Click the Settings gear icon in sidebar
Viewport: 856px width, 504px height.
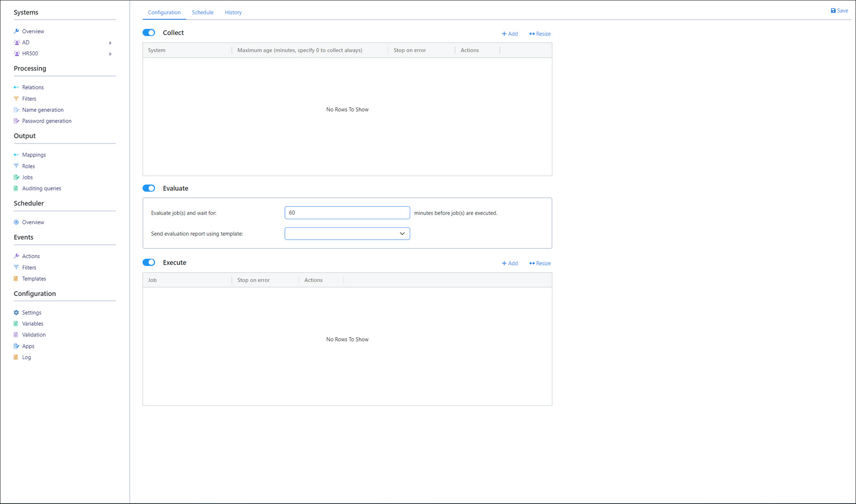(16, 313)
